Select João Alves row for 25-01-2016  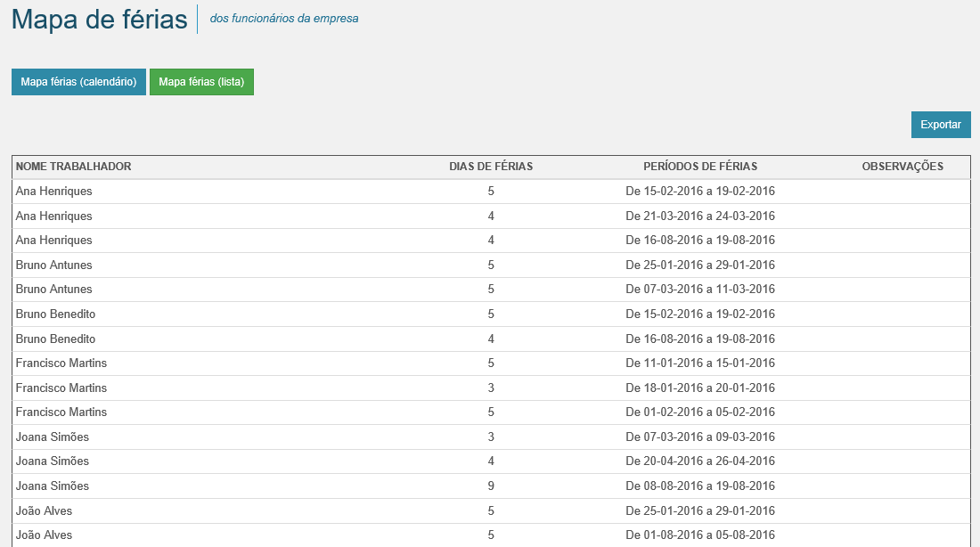pos(45,511)
